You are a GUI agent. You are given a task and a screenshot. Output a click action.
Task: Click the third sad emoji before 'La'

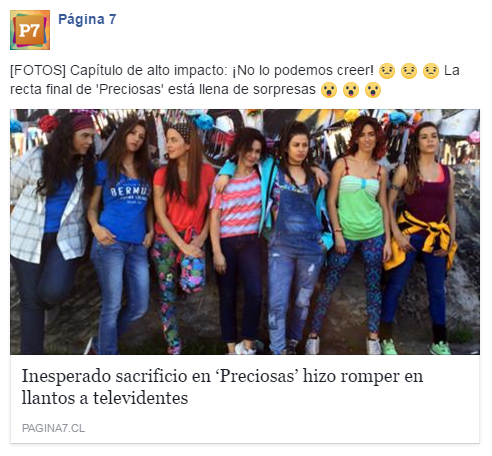(x=431, y=71)
